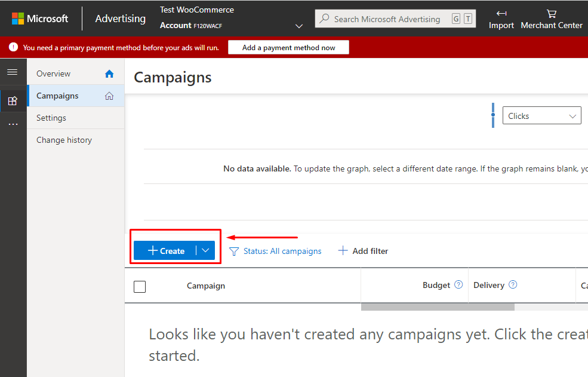Viewport: 588px width, 377px height.
Task: Click the Delivery help question icon
Action: pyautogui.click(x=513, y=284)
